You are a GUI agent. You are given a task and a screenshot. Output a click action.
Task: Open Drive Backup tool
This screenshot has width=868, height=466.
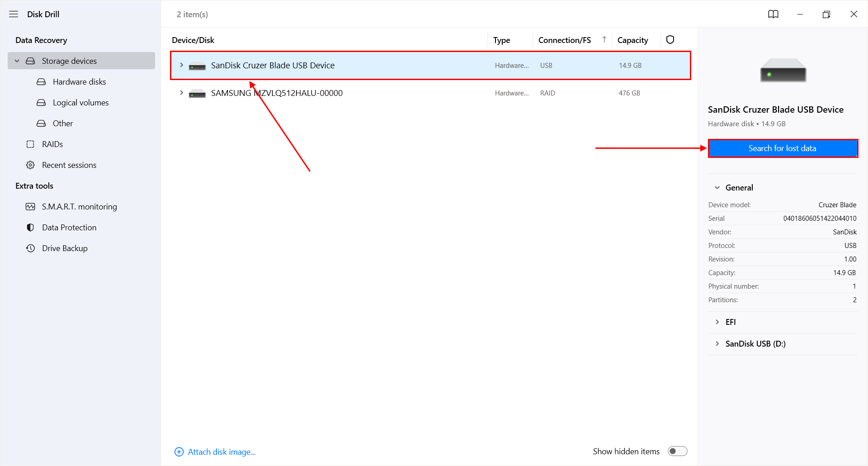pos(65,248)
